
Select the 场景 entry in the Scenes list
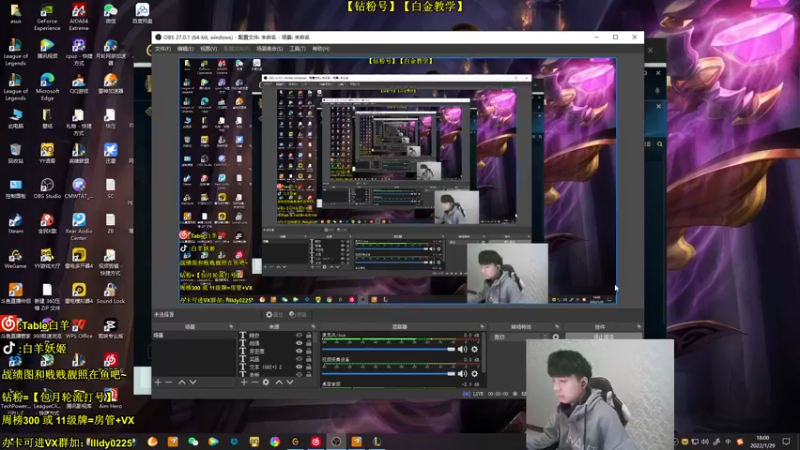tap(194, 336)
